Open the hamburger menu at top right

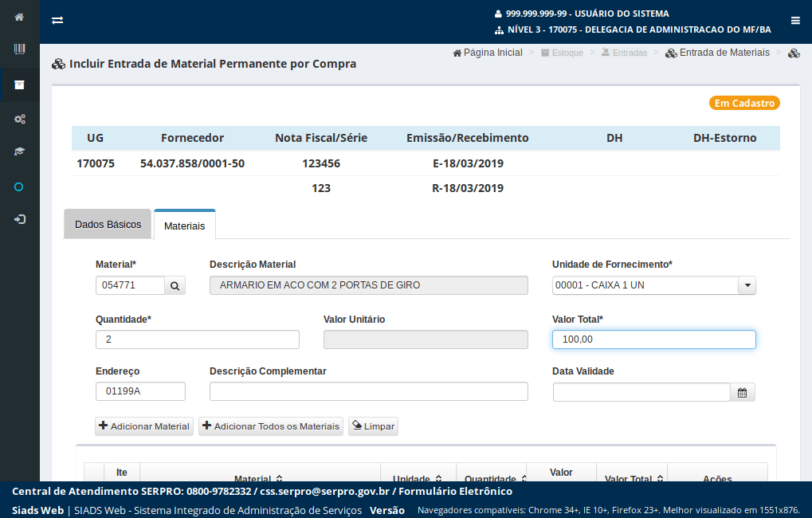coord(795,21)
